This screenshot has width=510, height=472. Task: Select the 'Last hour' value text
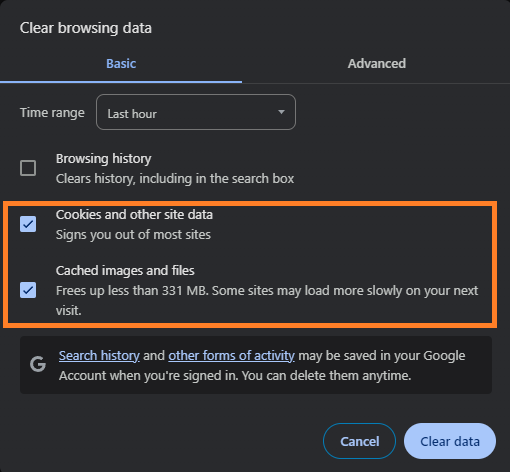132,114
